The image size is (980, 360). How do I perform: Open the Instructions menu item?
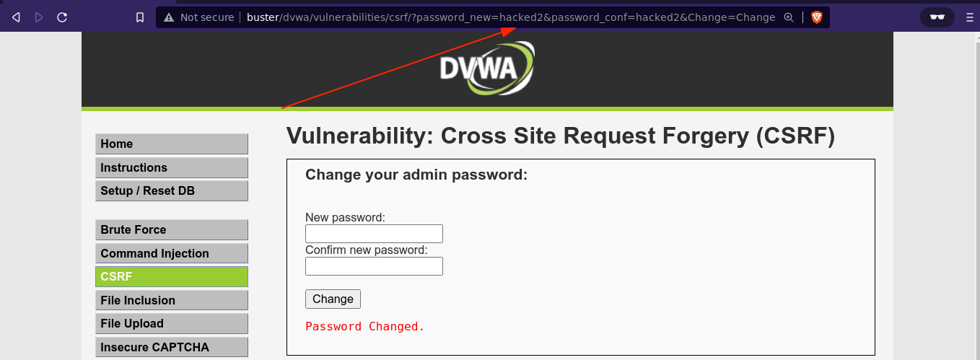(171, 168)
